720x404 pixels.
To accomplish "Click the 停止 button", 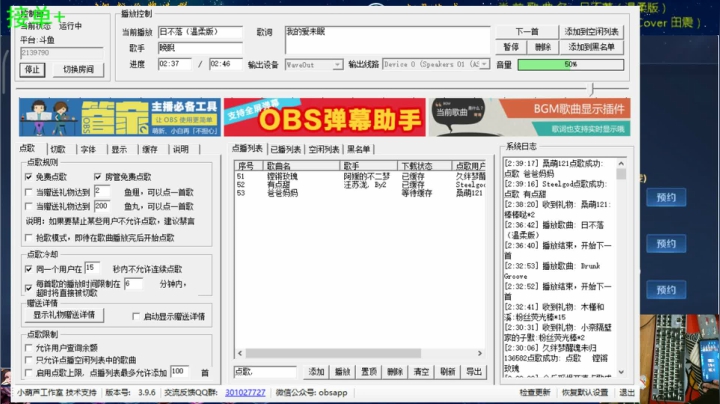I will point(32,70).
